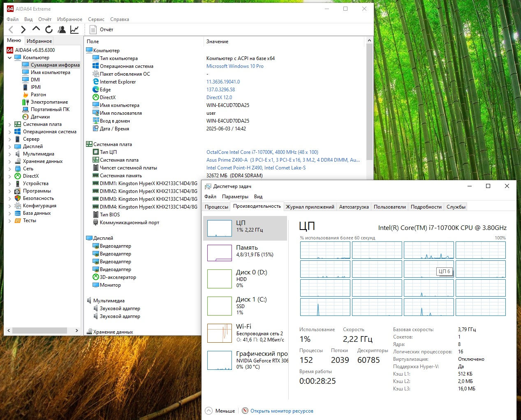Switch to Пользователи tab

[389, 207]
